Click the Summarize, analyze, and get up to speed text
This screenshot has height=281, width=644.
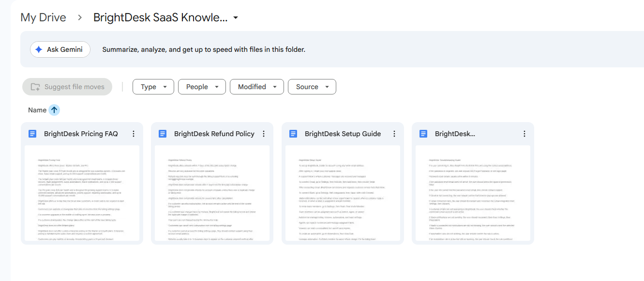(204, 49)
